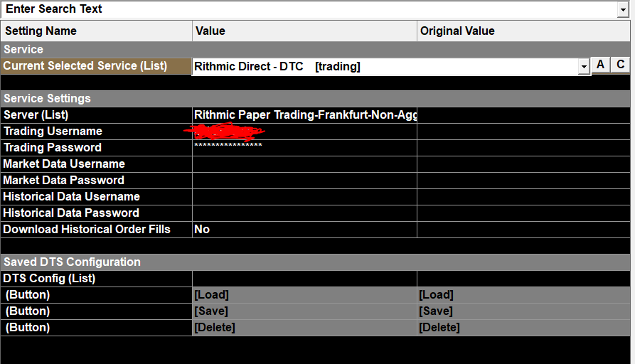Toggle Download Historical Order Fills No value
Image resolution: width=635 pixels, height=364 pixels.
304,230
